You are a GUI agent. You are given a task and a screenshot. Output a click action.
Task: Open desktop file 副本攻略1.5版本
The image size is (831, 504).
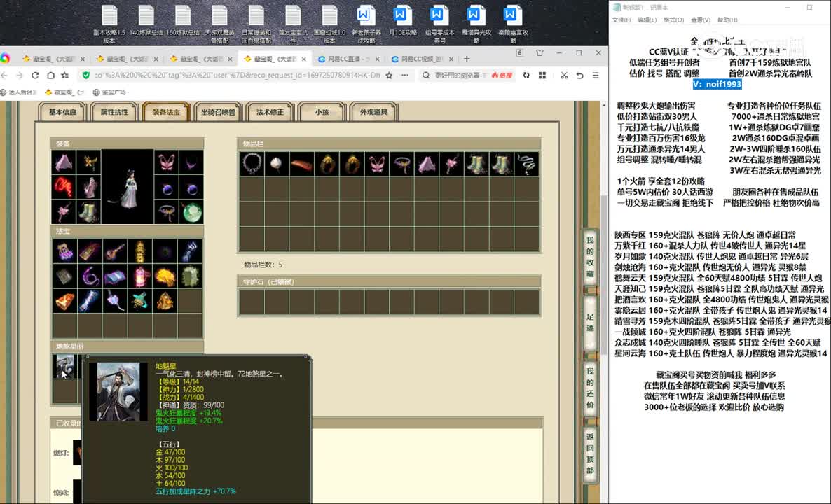(x=109, y=24)
